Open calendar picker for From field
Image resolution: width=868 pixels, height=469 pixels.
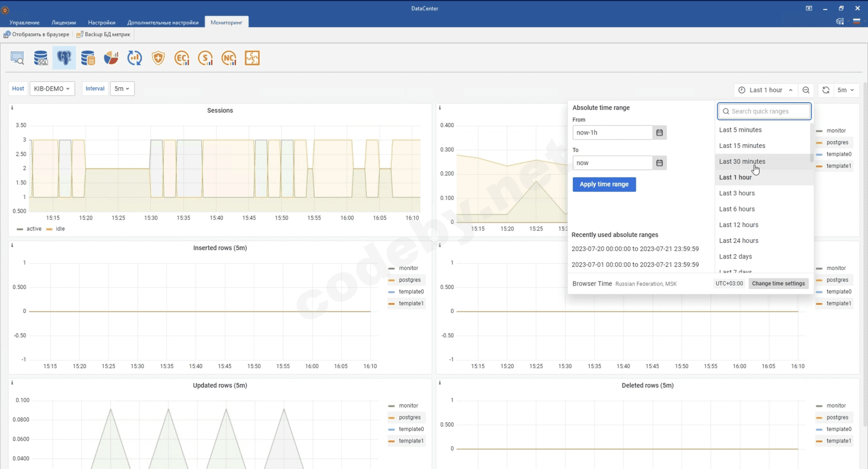click(x=660, y=133)
